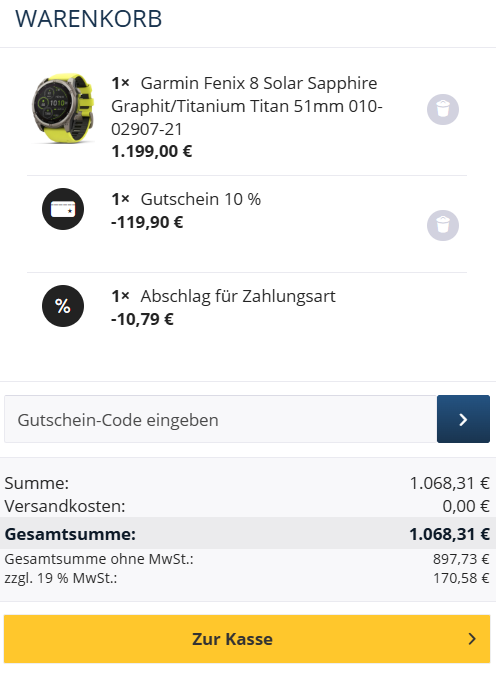Viewport: 496px width, 673px height.
Task: Click the WARENKORB heading
Action: click(89, 19)
